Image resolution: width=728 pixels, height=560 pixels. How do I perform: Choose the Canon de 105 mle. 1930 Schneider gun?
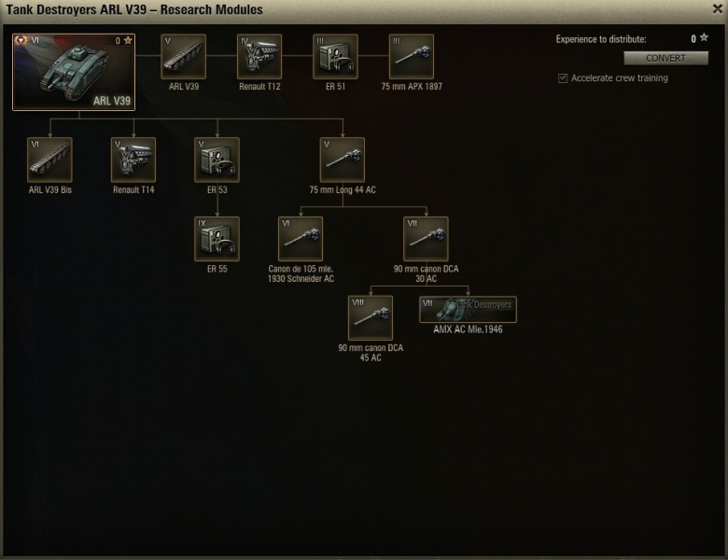[x=301, y=239]
